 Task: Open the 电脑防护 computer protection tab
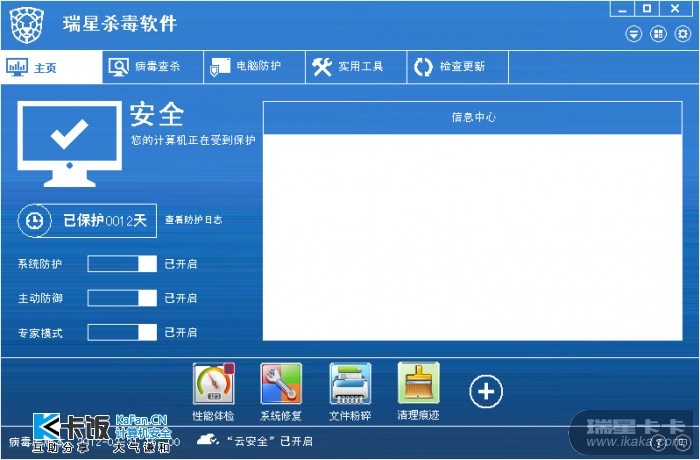254,67
